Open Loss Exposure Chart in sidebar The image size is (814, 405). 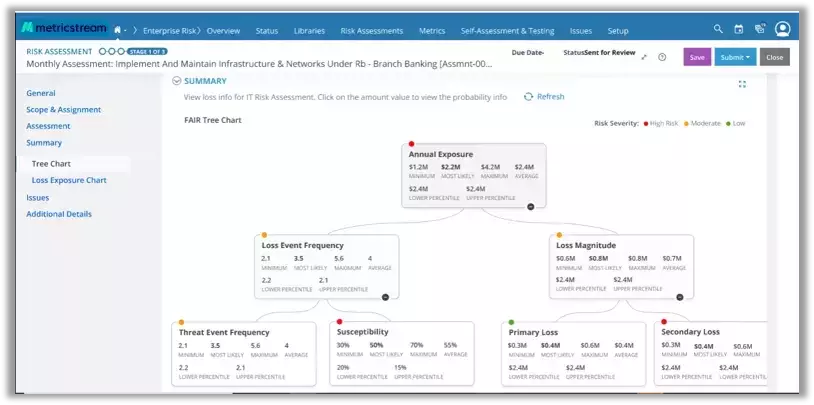69,180
